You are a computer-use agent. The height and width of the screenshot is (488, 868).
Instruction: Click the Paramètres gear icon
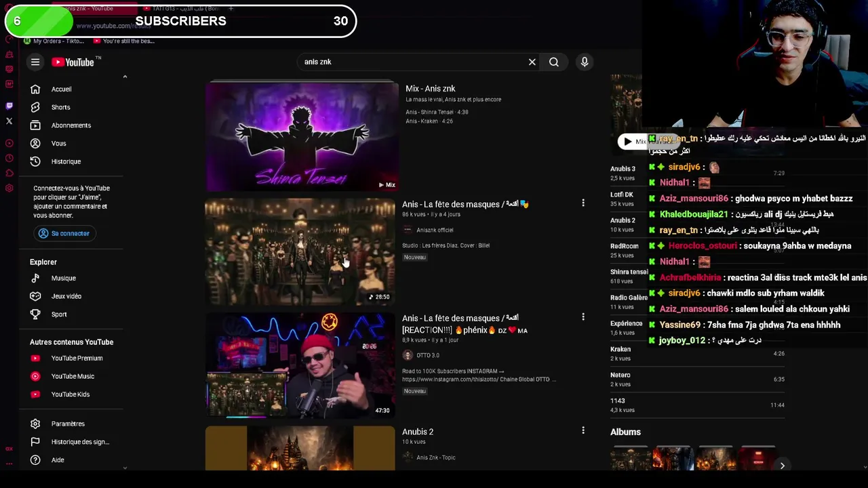[35, 424]
